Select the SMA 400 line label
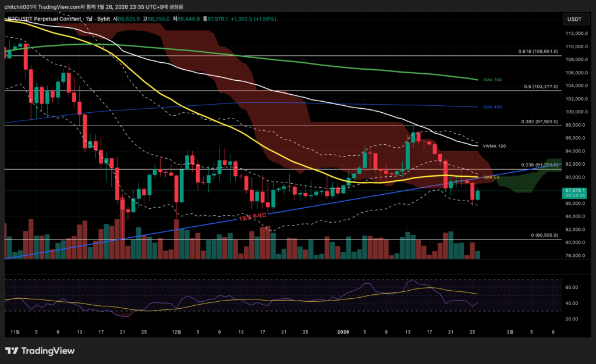The width and height of the screenshot is (596, 364). (494, 107)
